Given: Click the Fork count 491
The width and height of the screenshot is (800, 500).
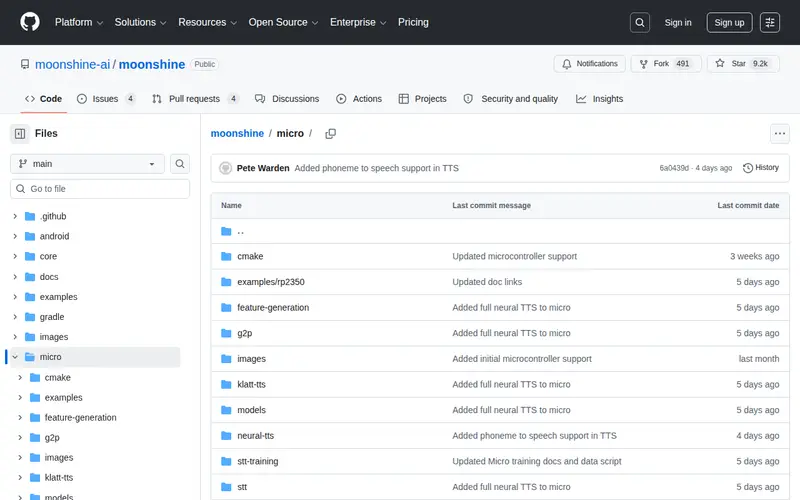Looking at the screenshot, I should coord(683,64).
